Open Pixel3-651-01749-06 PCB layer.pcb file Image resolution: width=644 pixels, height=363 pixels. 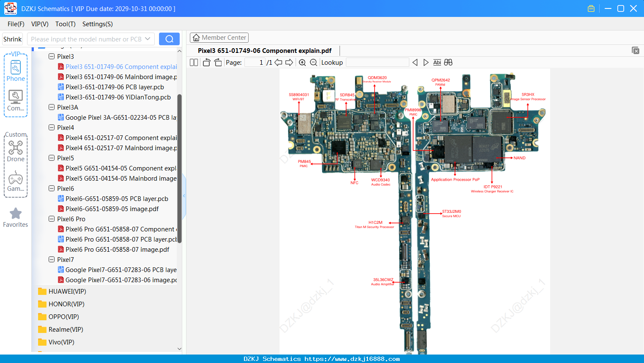[111, 87]
